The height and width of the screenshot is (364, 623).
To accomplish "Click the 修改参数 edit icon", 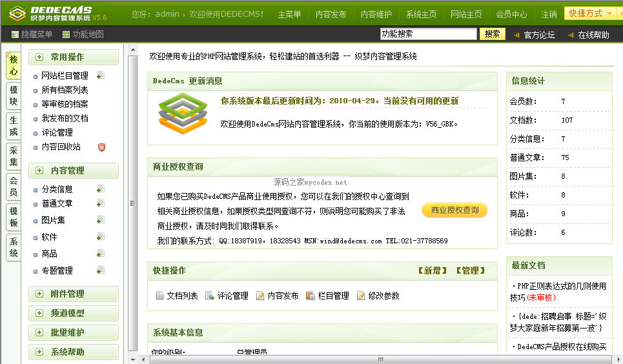I will [x=361, y=295].
